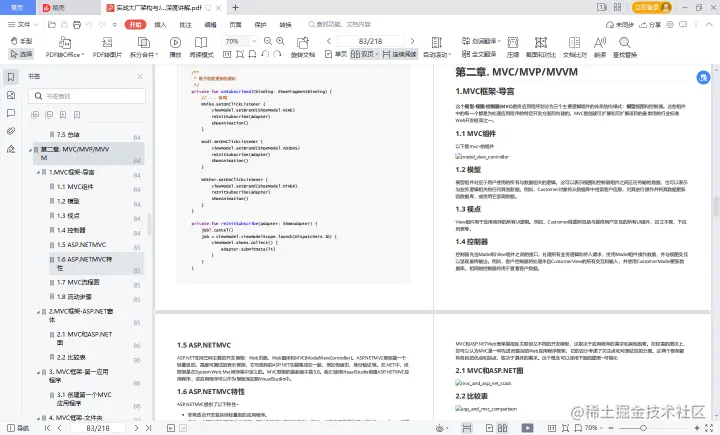Activate the selection tool (选择)
This screenshot has height=435, width=720.
(21, 54)
